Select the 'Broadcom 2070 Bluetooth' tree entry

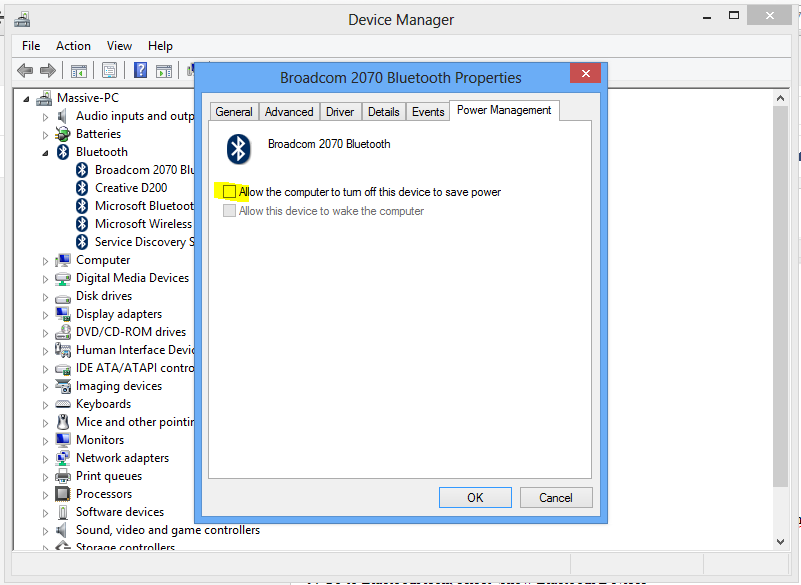point(144,170)
